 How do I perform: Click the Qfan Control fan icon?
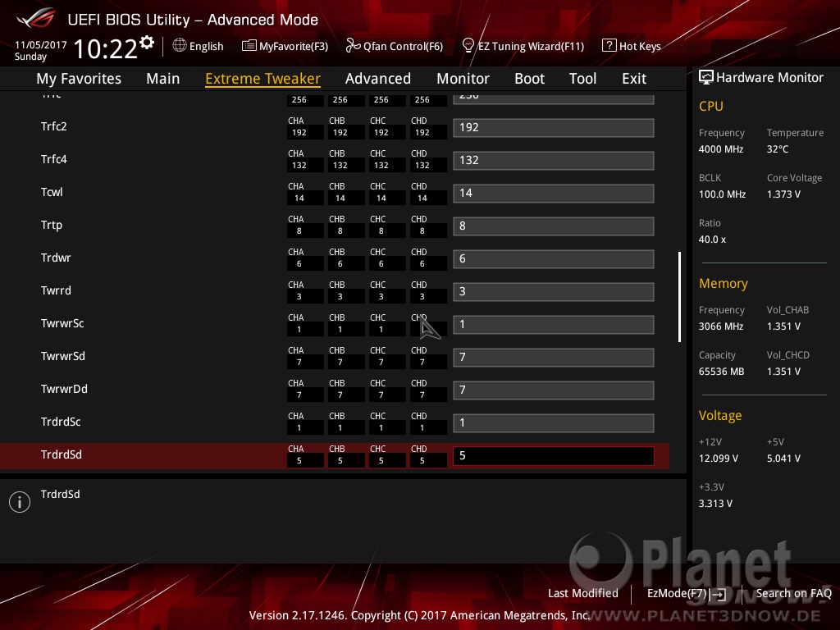pyautogui.click(x=353, y=46)
